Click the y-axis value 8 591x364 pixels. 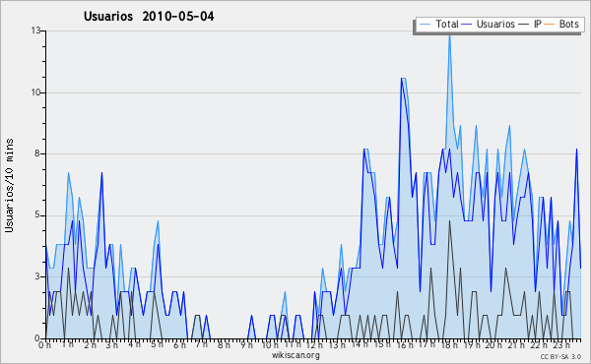pyautogui.click(x=37, y=153)
